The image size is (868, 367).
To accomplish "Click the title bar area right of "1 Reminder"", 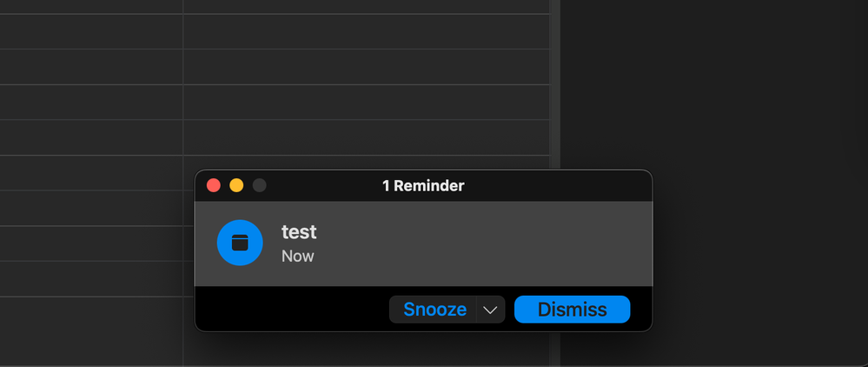I will pyautogui.click(x=556, y=185).
